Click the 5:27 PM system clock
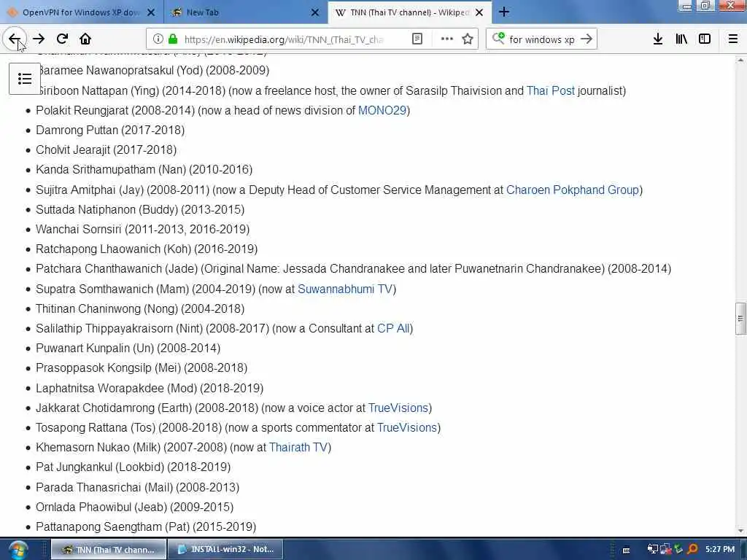 720,549
